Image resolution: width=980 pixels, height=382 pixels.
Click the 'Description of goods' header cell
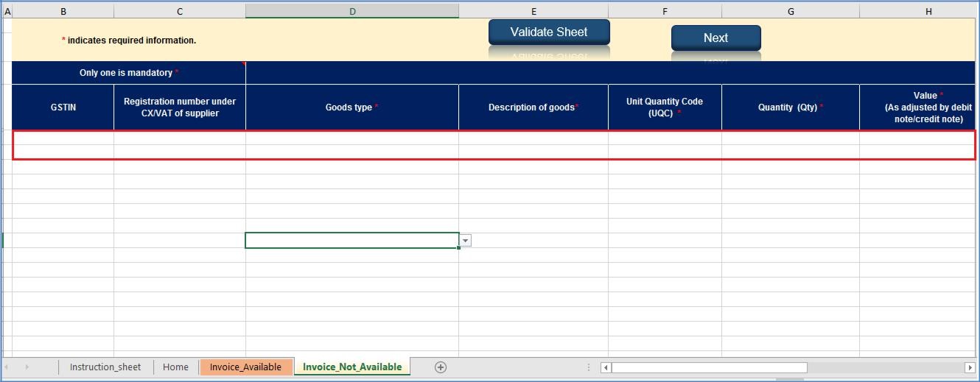click(x=533, y=107)
